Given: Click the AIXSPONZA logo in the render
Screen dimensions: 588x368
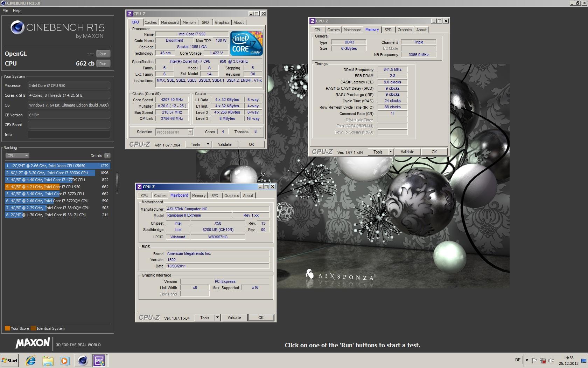Looking at the screenshot, I should click(x=341, y=275).
